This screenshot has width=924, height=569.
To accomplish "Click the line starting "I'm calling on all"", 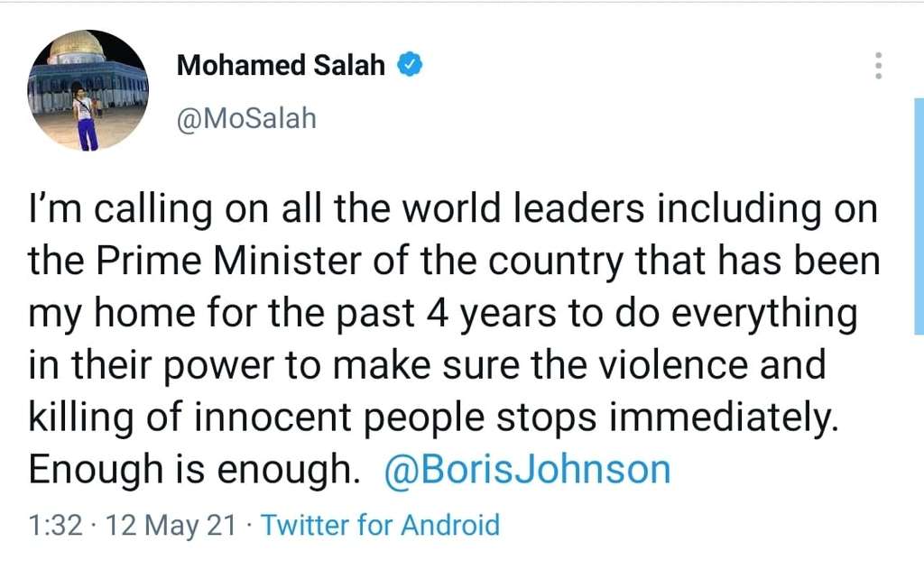I will pos(452,210).
